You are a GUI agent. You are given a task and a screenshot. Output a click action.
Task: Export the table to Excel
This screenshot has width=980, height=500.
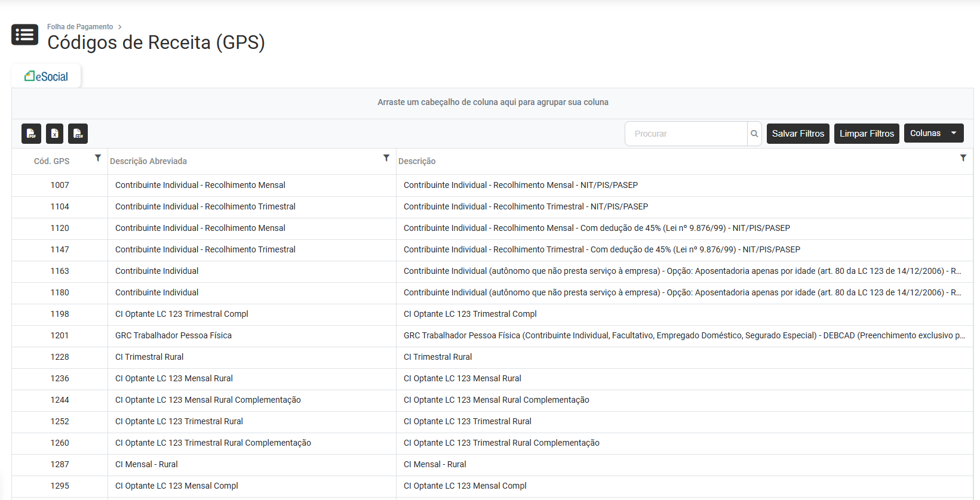pos(54,134)
